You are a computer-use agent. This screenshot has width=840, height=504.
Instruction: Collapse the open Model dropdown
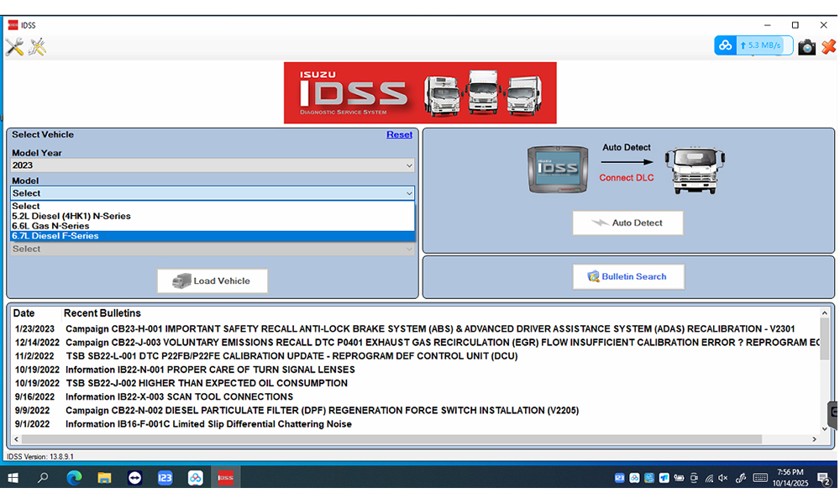pyautogui.click(x=408, y=193)
